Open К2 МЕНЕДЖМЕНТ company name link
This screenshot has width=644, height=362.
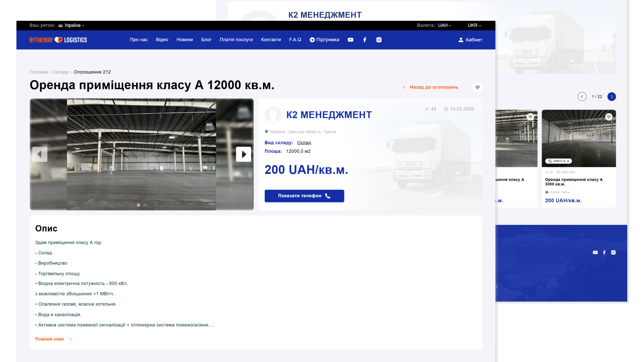point(329,115)
